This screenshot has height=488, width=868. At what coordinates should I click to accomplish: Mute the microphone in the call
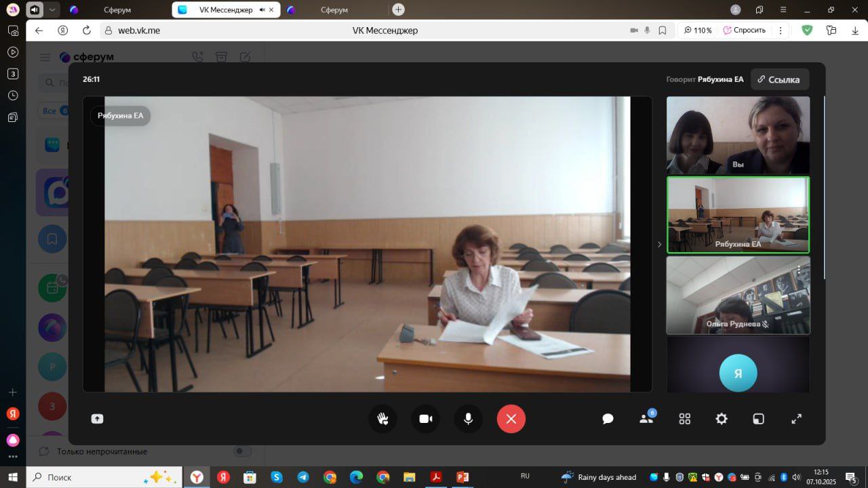click(468, 419)
